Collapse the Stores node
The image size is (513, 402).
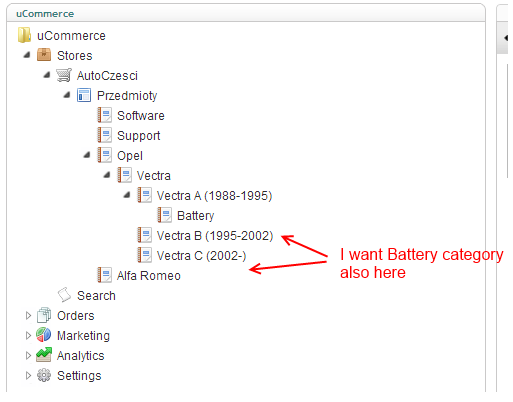point(27,55)
